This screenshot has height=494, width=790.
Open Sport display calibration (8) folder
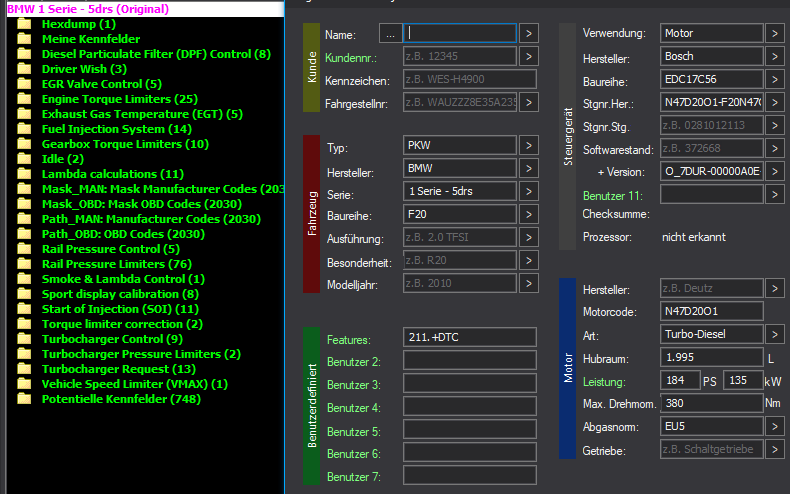click(120, 294)
